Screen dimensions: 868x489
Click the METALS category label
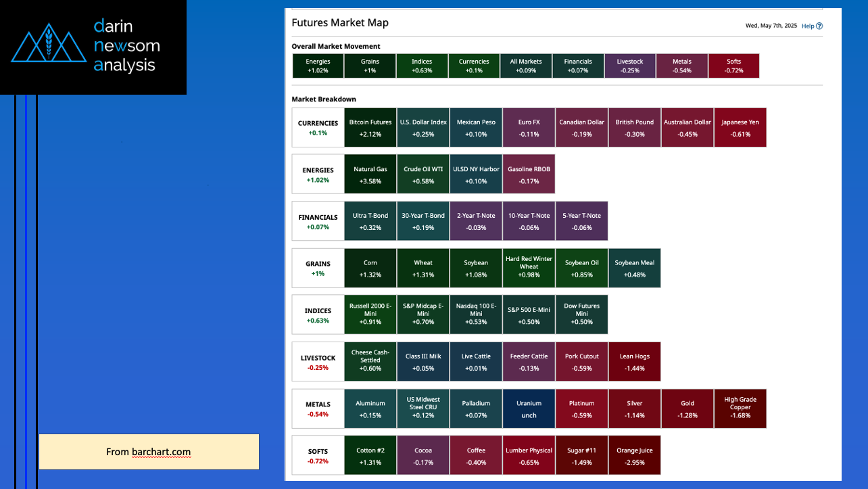318,409
